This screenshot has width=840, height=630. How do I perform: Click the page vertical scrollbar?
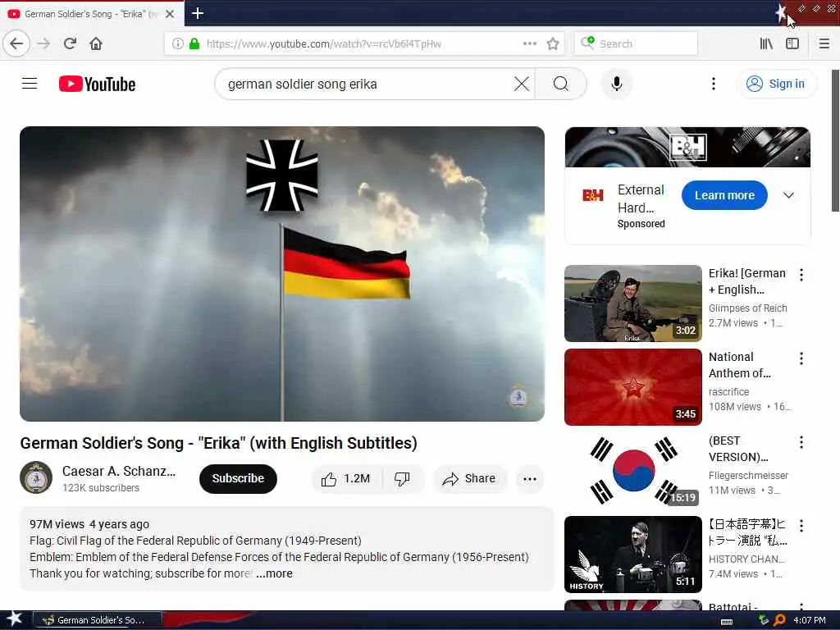834,140
